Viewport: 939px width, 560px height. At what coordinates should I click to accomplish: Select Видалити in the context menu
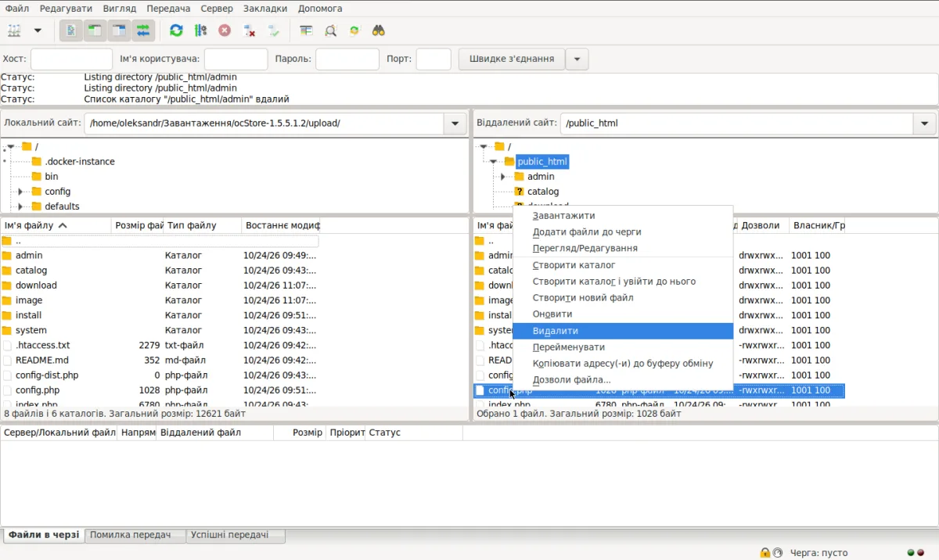pyautogui.click(x=623, y=331)
